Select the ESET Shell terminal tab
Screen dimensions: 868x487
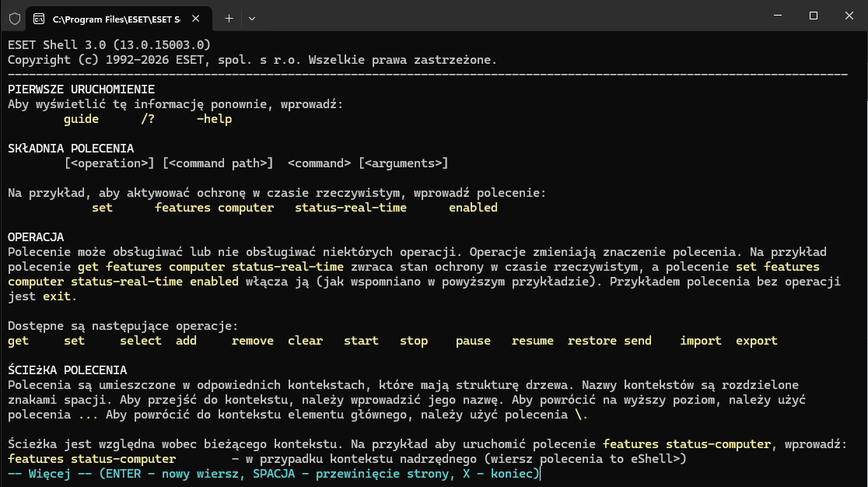[118, 19]
